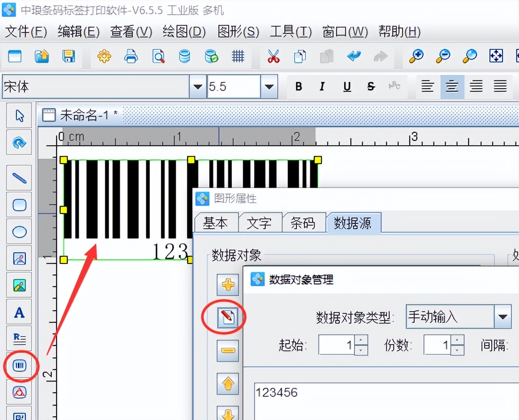
Task: Select the text tool with letter A
Action: click(19, 312)
